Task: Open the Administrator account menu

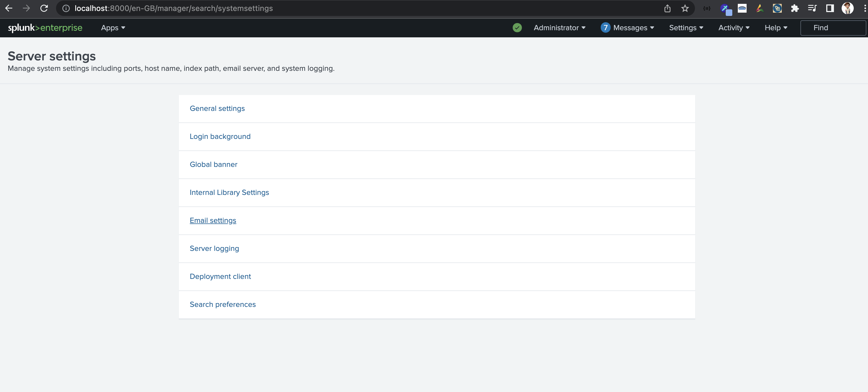Action: coord(559,28)
